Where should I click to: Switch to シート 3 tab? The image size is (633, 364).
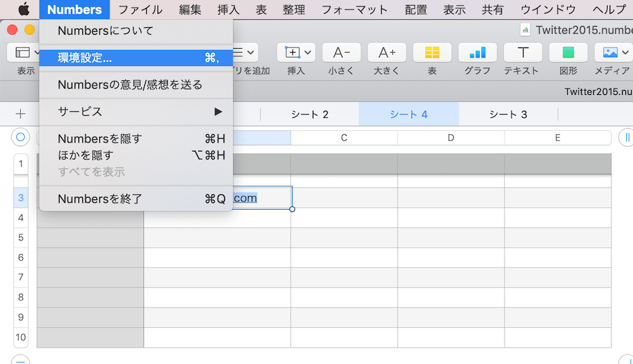508,114
